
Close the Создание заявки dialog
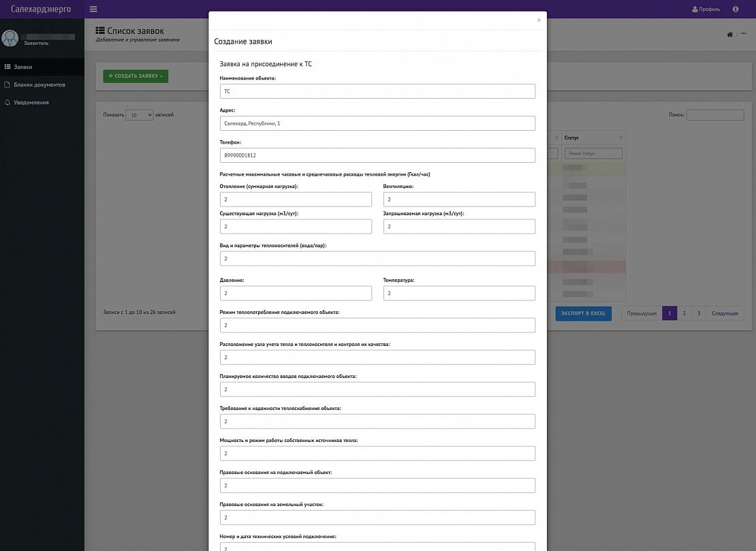coord(539,20)
